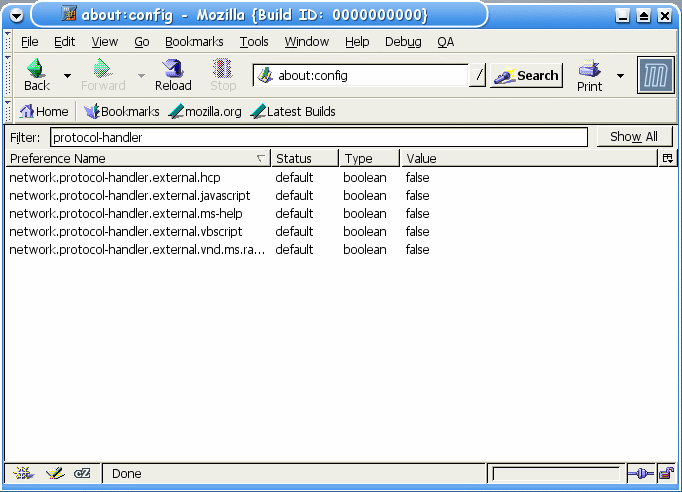Screen dimensions: 682x492
Task: Collapse the menu bar toolbar grippy
Action: click(8, 42)
